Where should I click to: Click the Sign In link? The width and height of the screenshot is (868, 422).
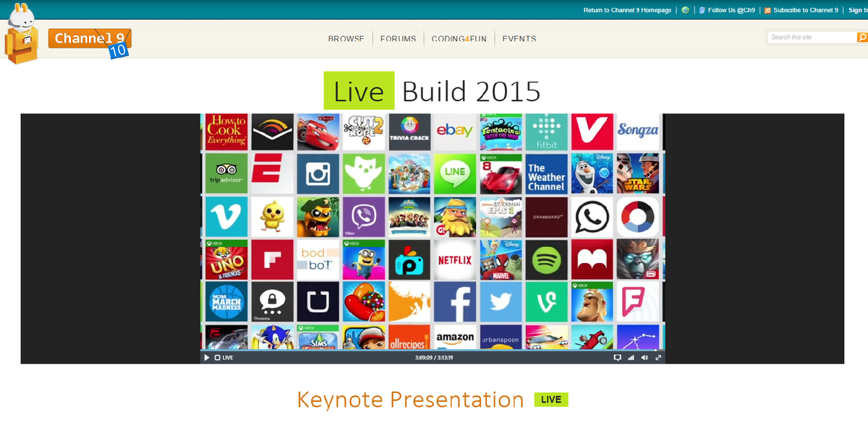point(858,10)
